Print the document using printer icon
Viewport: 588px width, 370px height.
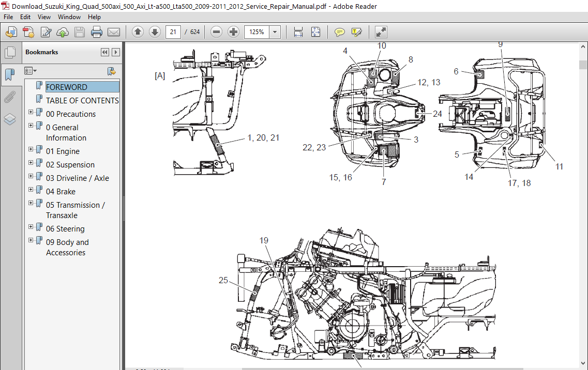(96, 32)
